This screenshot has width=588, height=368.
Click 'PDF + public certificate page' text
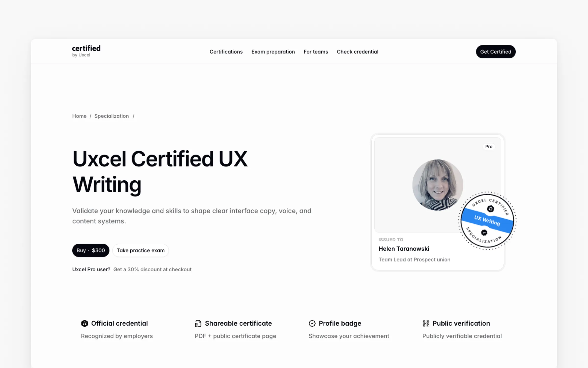[235, 336]
